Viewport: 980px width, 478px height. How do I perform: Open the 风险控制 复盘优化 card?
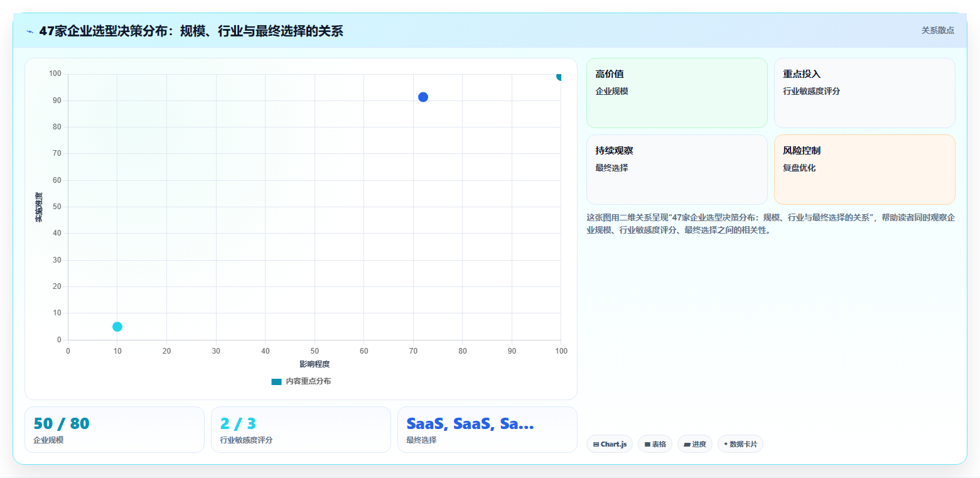(864, 170)
